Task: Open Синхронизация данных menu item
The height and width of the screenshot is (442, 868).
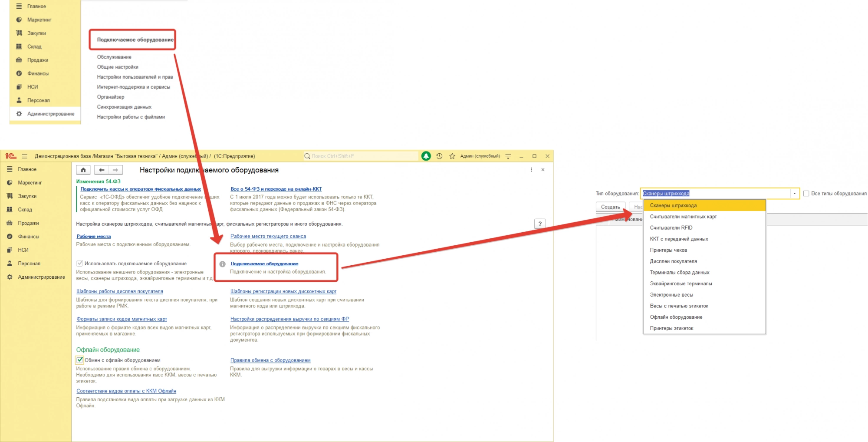Action: [124, 107]
